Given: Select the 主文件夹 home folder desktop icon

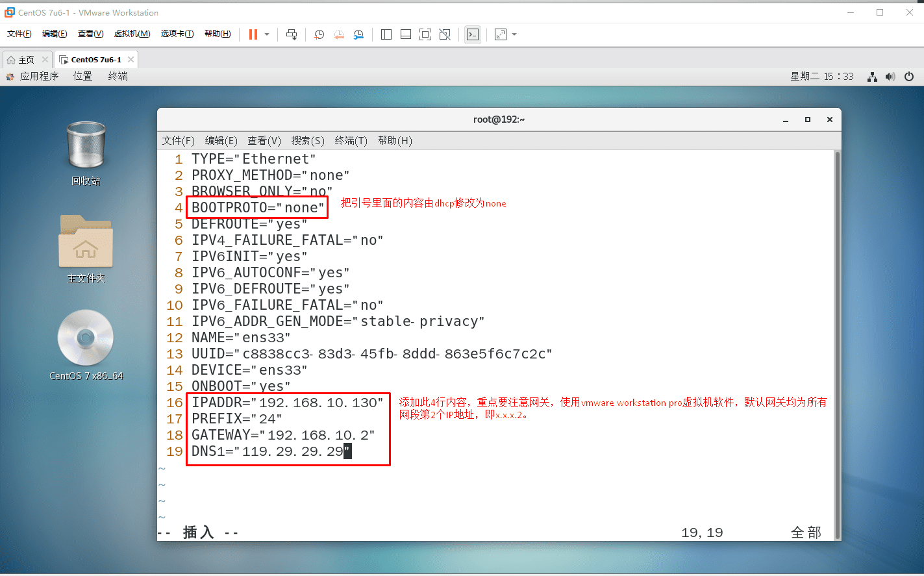Looking at the screenshot, I should 86,249.
